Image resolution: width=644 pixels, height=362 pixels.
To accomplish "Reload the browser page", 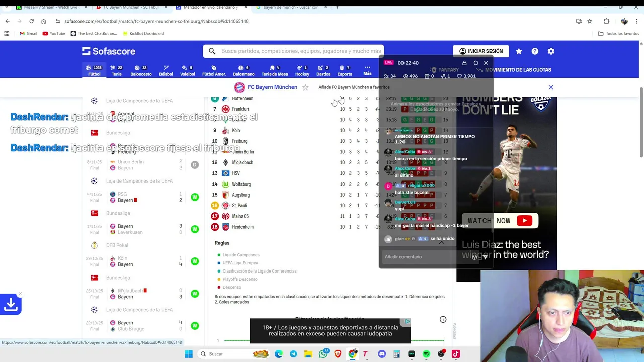I will (31, 21).
